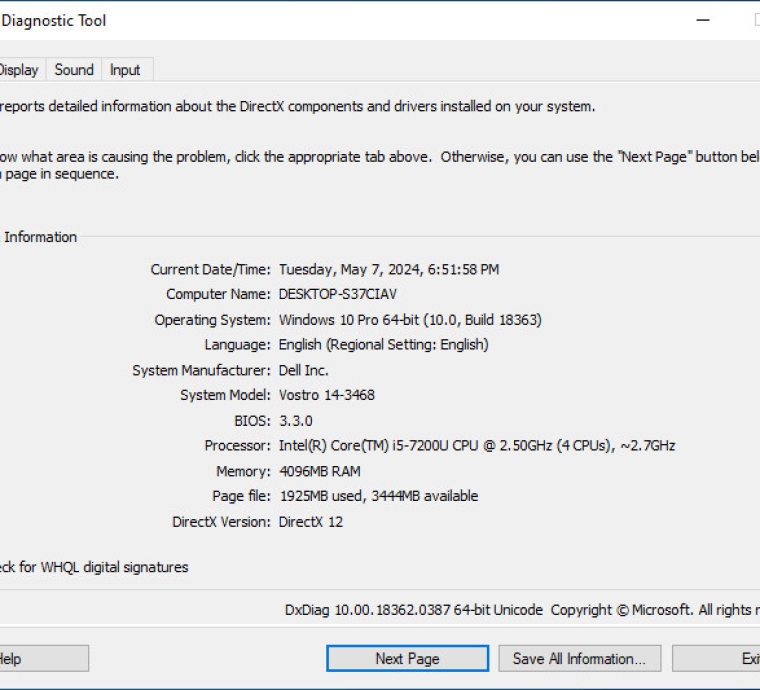Viewport: 760px width, 690px height.
Task: Open the Sound tab
Action: tap(74, 70)
